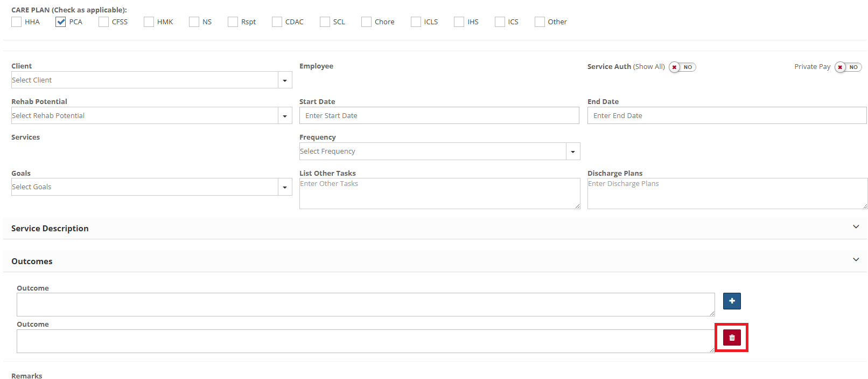Focus the Enter Start Date field
The height and width of the screenshot is (379, 868).
coord(439,115)
